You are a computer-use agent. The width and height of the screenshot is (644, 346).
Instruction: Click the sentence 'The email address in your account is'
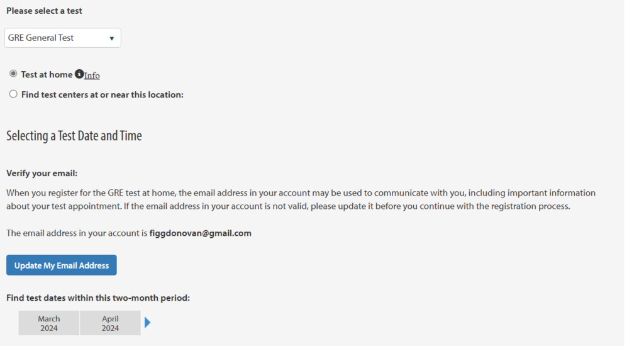(x=77, y=233)
